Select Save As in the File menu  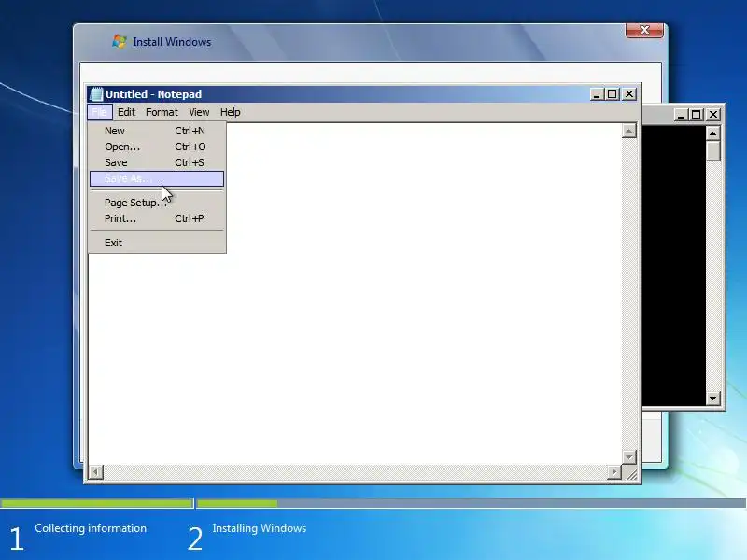point(157,178)
